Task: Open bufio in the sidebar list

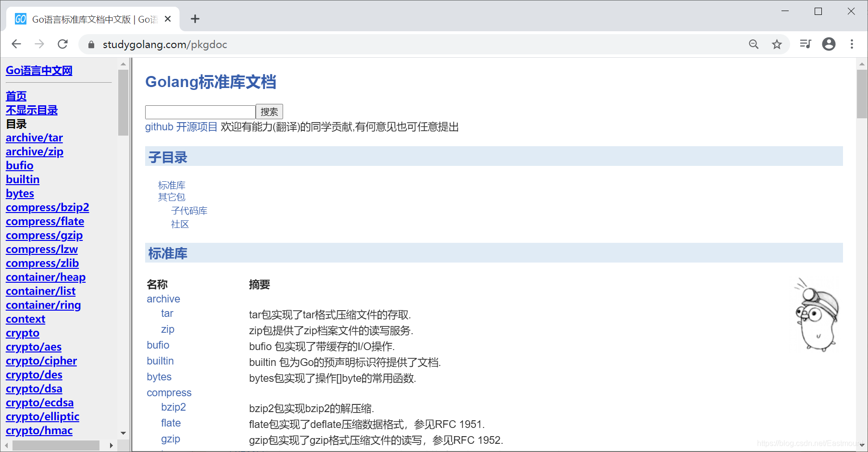Action: click(x=20, y=166)
